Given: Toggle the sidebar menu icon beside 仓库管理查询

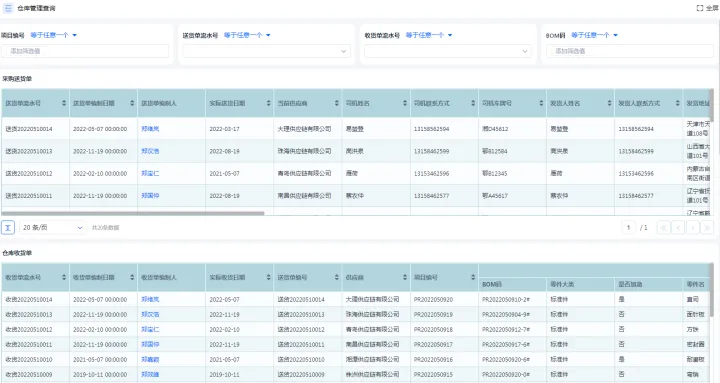Looking at the screenshot, I should click(8, 8).
